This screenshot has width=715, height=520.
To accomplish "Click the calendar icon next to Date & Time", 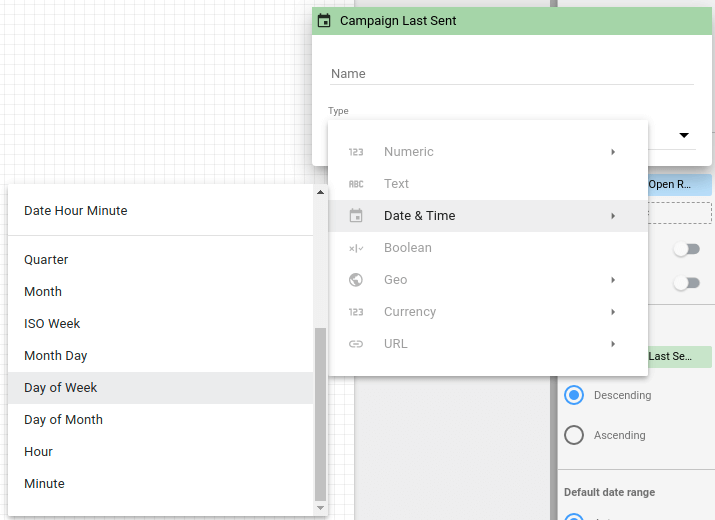I will [x=356, y=215].
